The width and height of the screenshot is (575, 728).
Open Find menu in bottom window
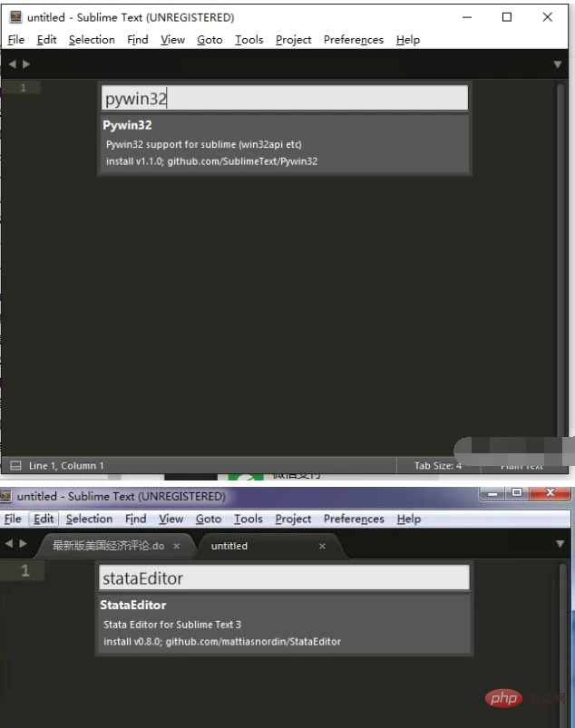[136, 519]
